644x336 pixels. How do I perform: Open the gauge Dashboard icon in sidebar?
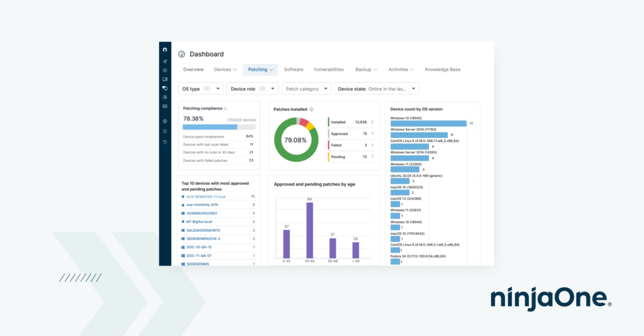pos(165,70)
